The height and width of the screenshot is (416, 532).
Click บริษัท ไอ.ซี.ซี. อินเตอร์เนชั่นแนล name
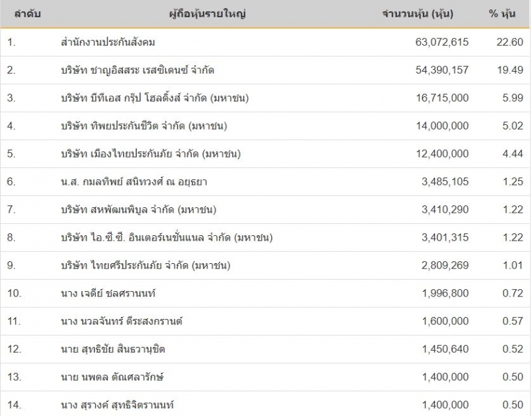[166, 238]
